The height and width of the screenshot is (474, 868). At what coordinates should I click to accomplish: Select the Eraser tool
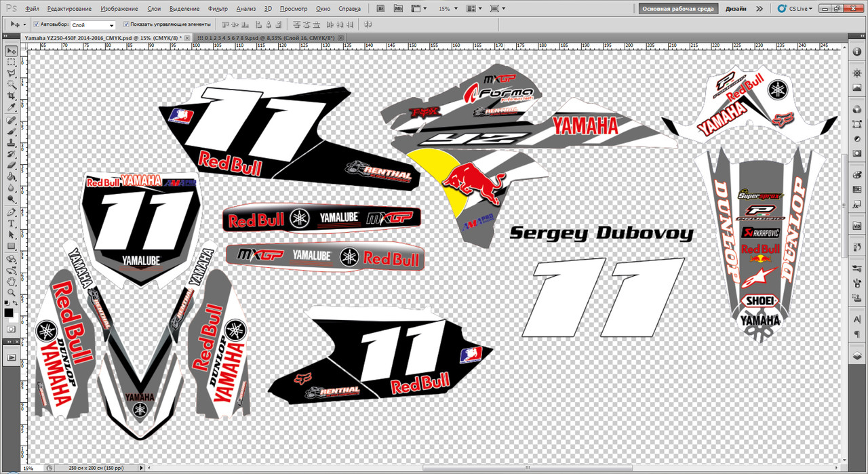[12, 165]
